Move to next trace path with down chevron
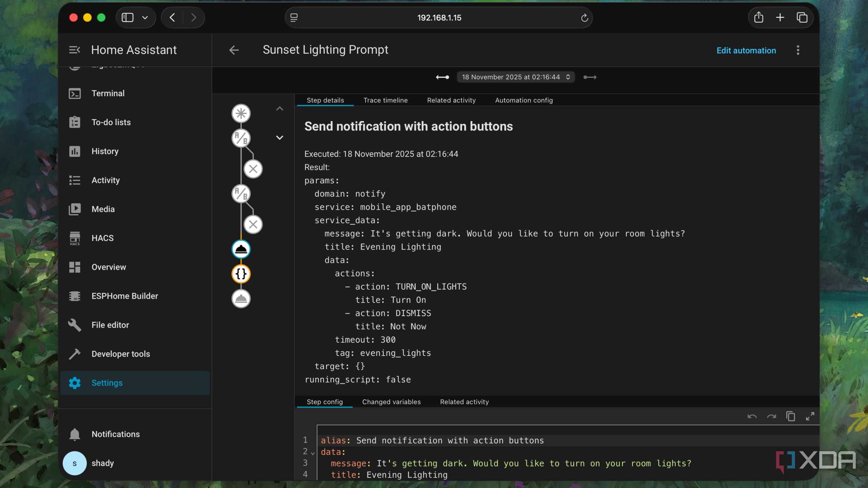 point(279,138)
